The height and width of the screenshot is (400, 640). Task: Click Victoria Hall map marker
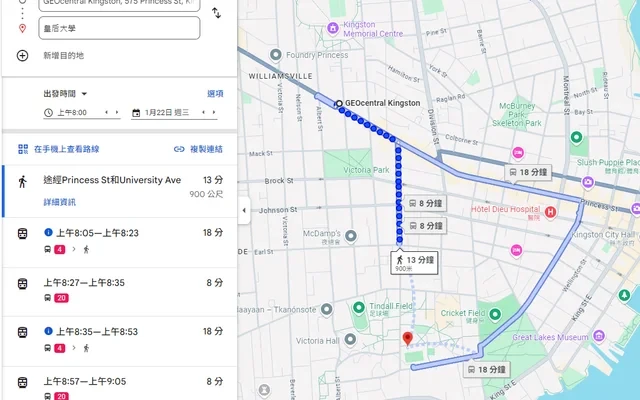[350, 339]
